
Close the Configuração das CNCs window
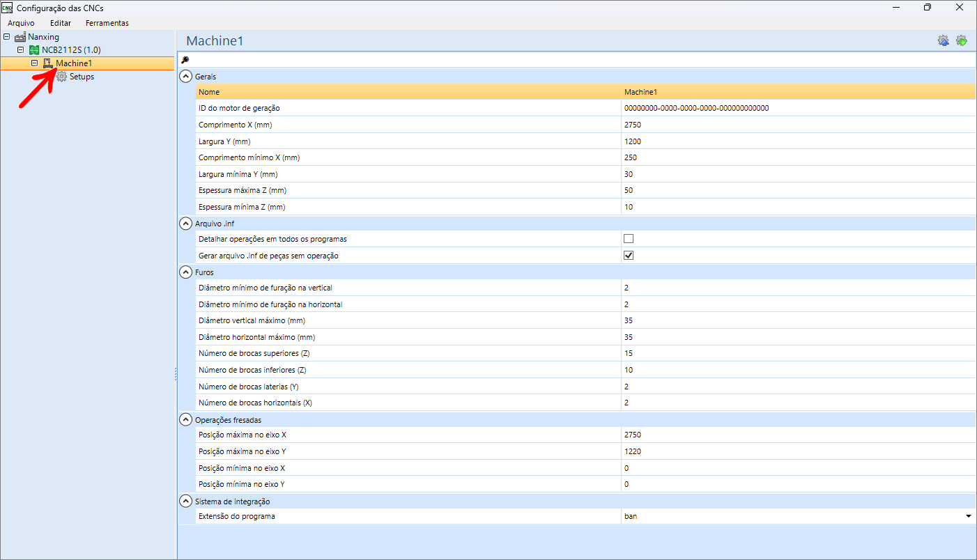(960, 8)
